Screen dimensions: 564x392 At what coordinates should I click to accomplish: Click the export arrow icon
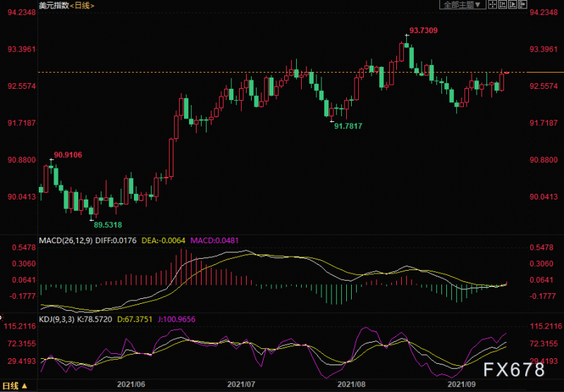(x=522, y=5)
